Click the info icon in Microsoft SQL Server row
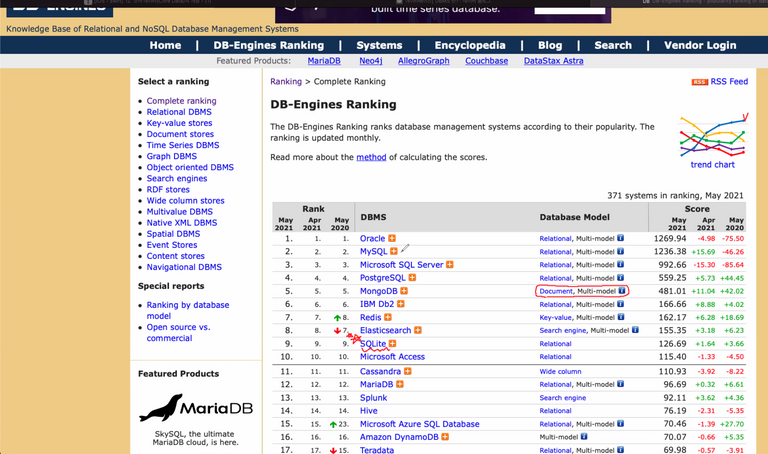Image resolution: width=768 pixels, height=454 pixels. [621, 264]
